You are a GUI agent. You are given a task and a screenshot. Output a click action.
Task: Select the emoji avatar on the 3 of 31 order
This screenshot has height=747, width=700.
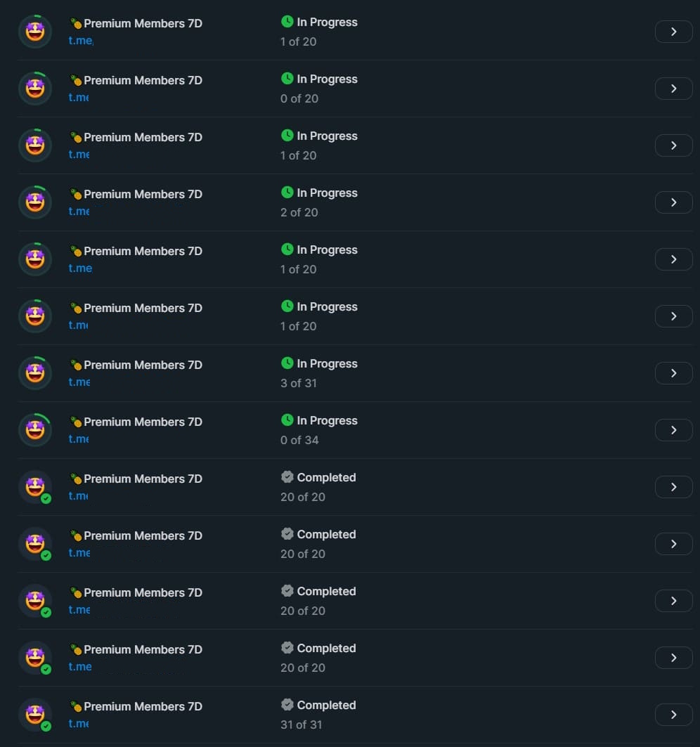tap(35, 373)
